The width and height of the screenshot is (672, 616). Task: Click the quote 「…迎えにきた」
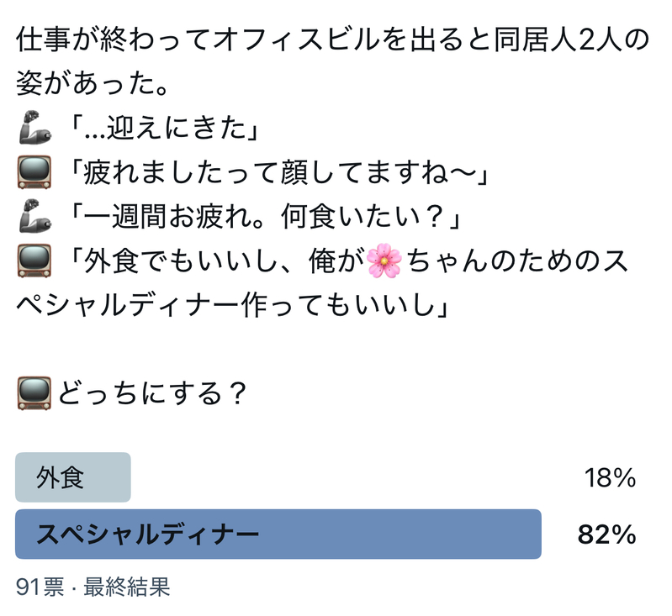(x=164, y=129)
